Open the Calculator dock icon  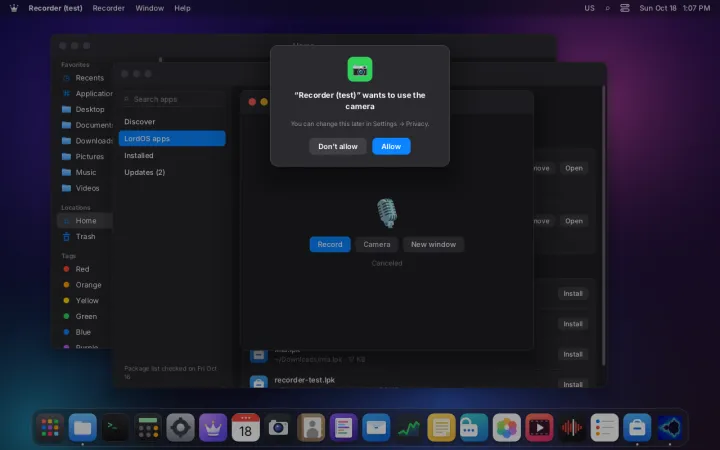tap(148, 428)
